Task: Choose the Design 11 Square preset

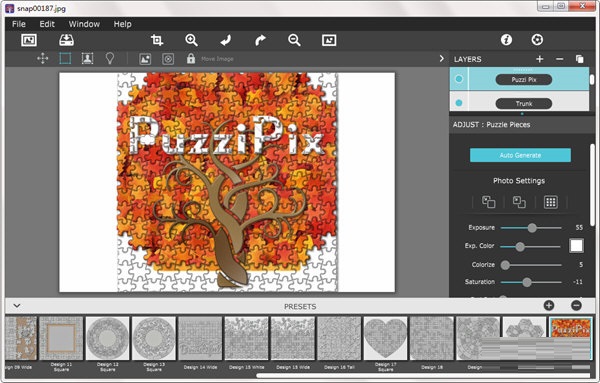Action: click(x=61, y=338)
